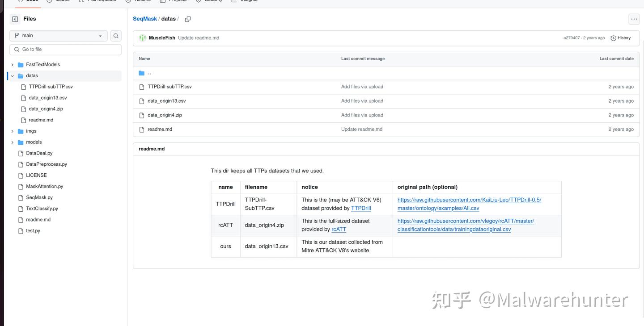Click the file icon beside data_origin4.zip
Image resolution: width=644 pixels, height=326 pixels.
(142, 115)
